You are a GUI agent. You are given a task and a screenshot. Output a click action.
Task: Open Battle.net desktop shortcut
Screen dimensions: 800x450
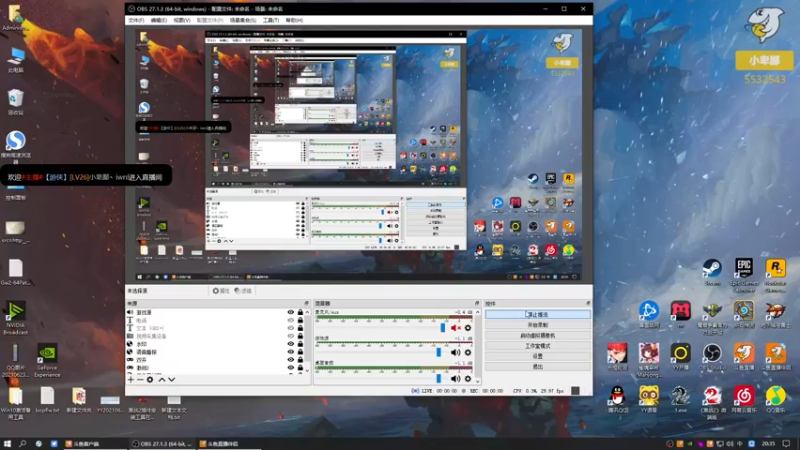(648, 315)
